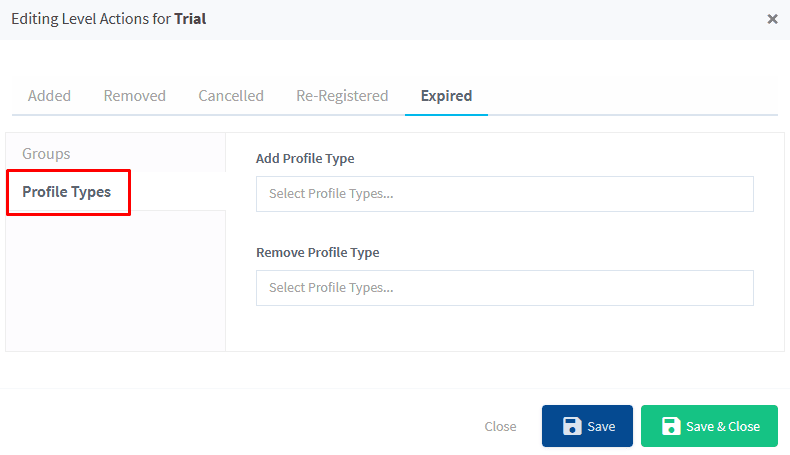The height and width of the screenshot is (455, 790).
Task: Click the Add Profile Type label
Action: click(305, 159)
